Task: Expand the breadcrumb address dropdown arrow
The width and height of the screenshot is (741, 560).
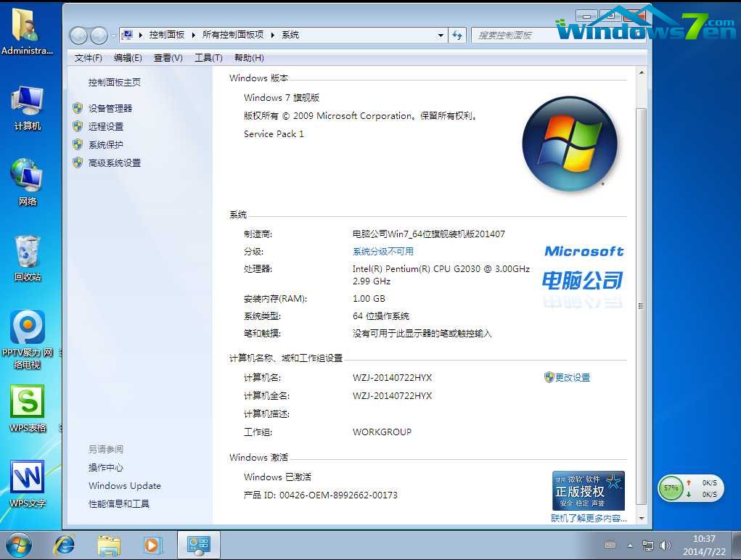Action: (441, 35)
